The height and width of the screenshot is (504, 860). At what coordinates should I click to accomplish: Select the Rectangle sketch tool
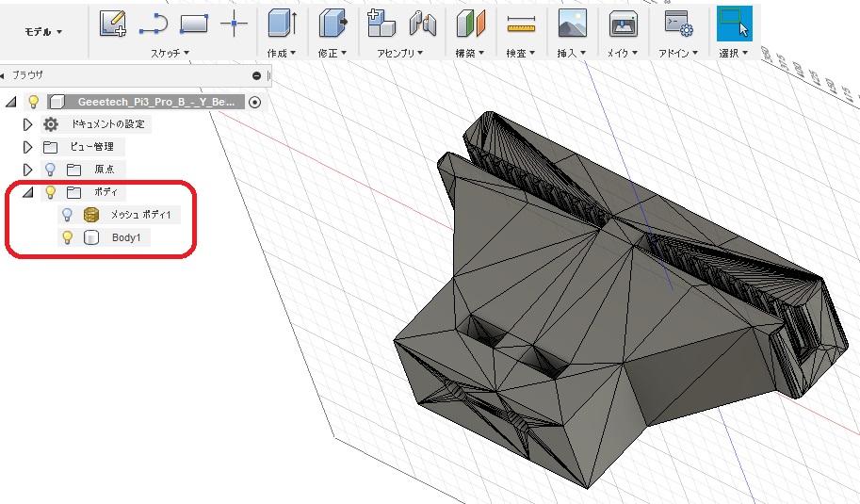(194, 24)
